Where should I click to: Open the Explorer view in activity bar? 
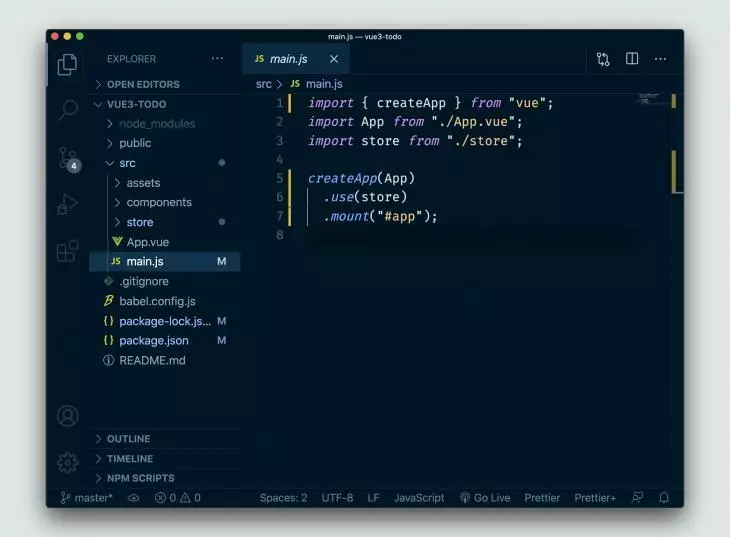68,64
